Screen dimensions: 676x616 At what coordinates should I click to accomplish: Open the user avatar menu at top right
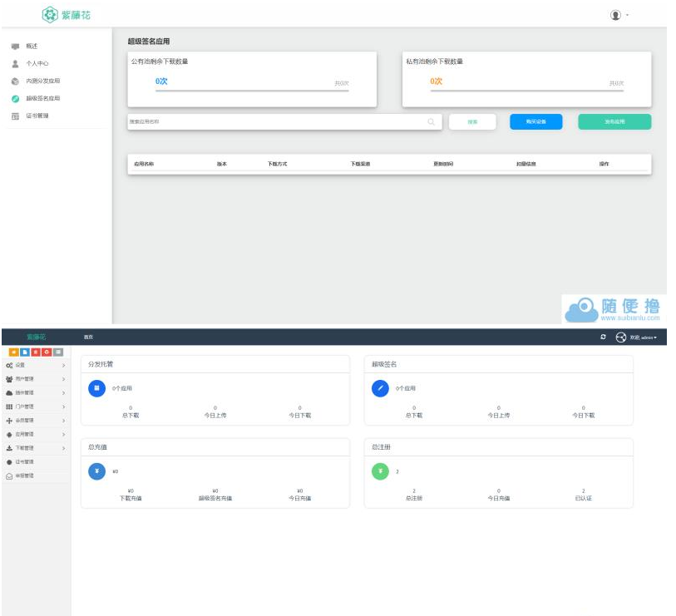click(x=616, y=15)
